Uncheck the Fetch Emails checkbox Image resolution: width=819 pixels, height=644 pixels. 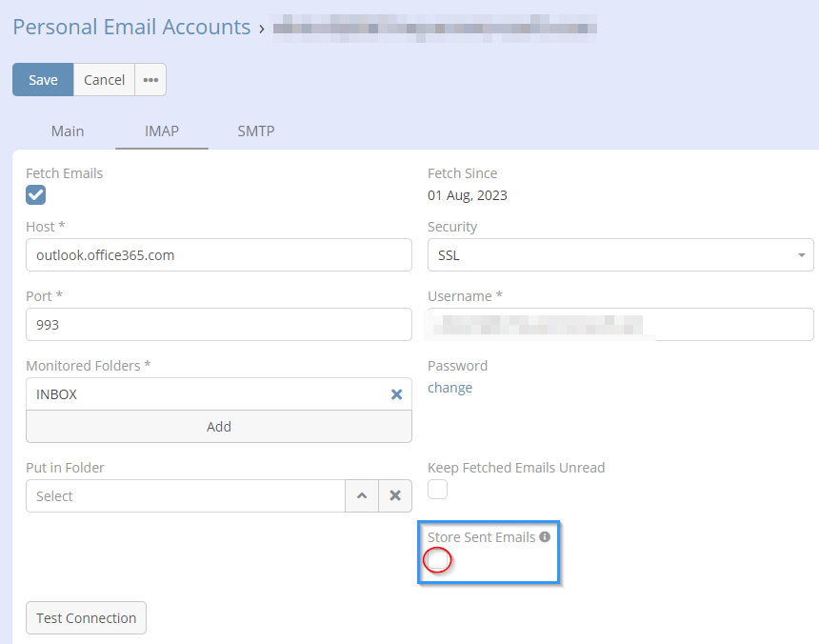(x=36, y=195)
